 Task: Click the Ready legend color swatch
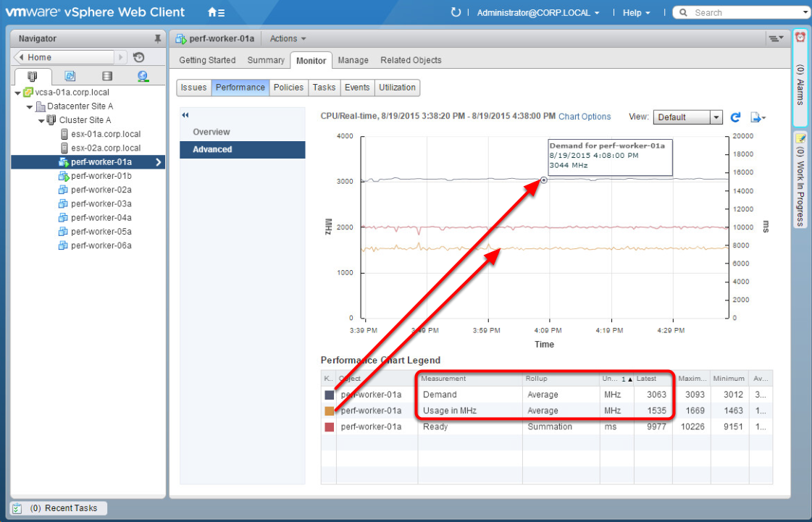pos(329,427)
